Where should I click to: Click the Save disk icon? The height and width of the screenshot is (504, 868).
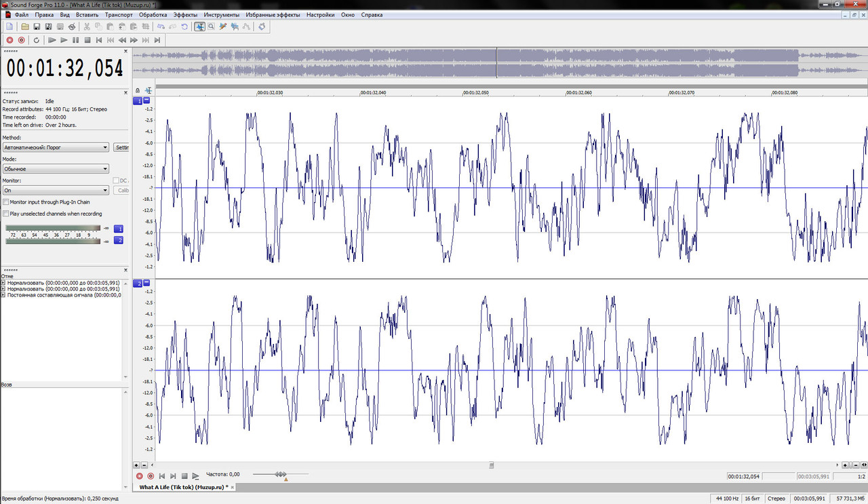[x=37, y=26]
